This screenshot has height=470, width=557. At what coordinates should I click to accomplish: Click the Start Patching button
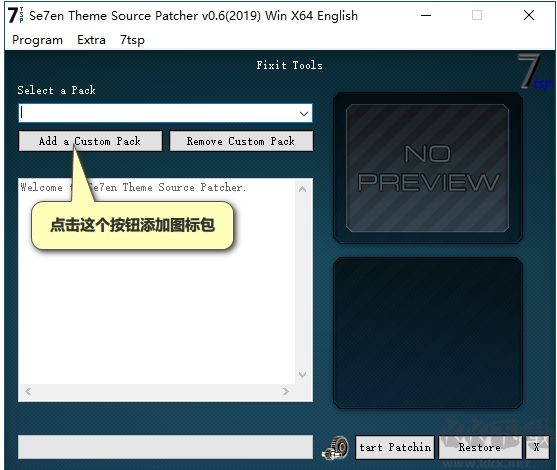coord(395,447)
